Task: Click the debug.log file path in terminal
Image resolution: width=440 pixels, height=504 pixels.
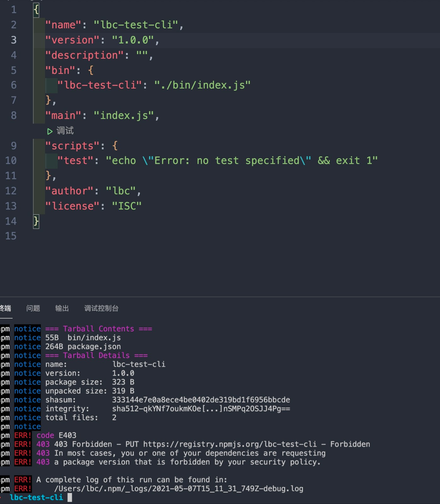Action: click(x=179, y=489)
